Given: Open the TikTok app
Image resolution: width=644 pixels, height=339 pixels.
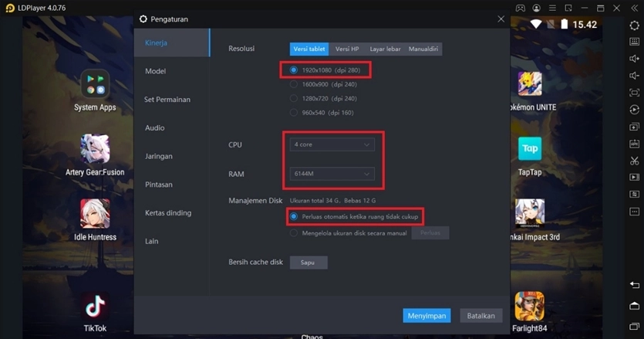Looking at the screenshot, I should pos(95,307).
